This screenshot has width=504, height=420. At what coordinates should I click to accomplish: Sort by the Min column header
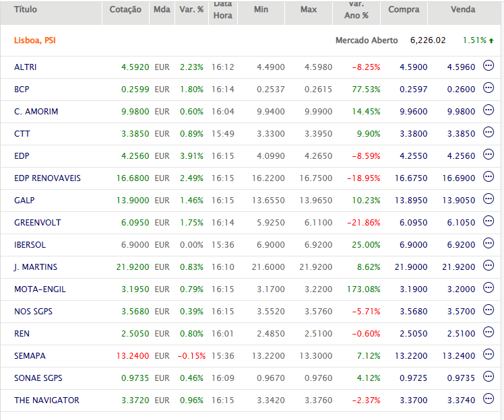coord(261,9)
